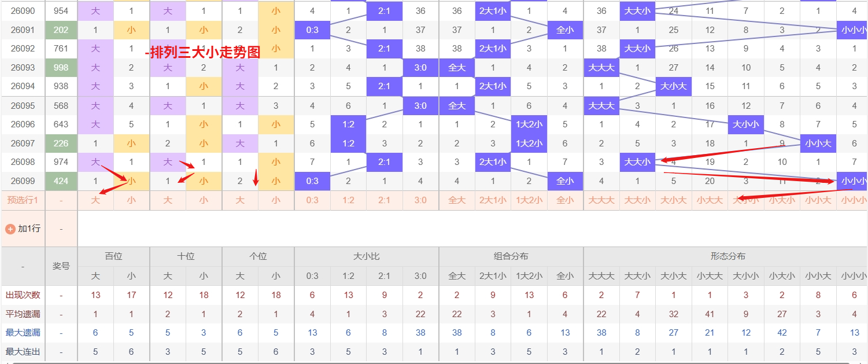Click the 形态分布 column group header
This screenshot has width=868, height=364.
point(727,256)
